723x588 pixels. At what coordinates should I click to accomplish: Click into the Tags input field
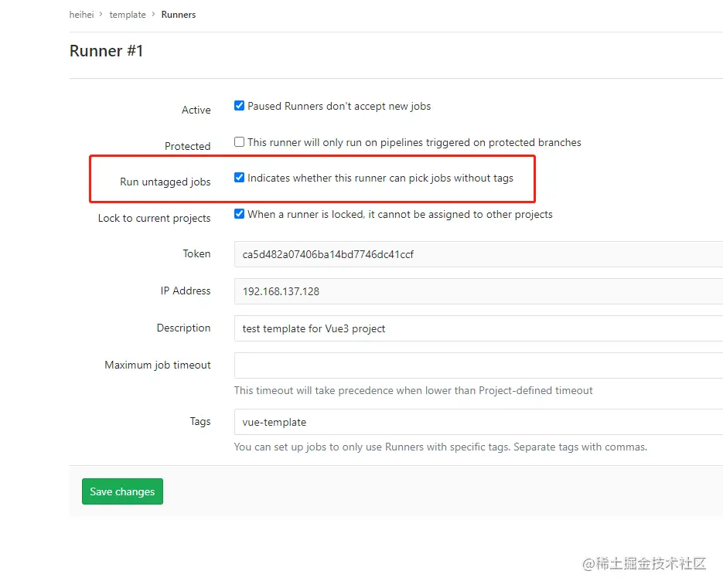pyautogui.click(x=479, y=422)
